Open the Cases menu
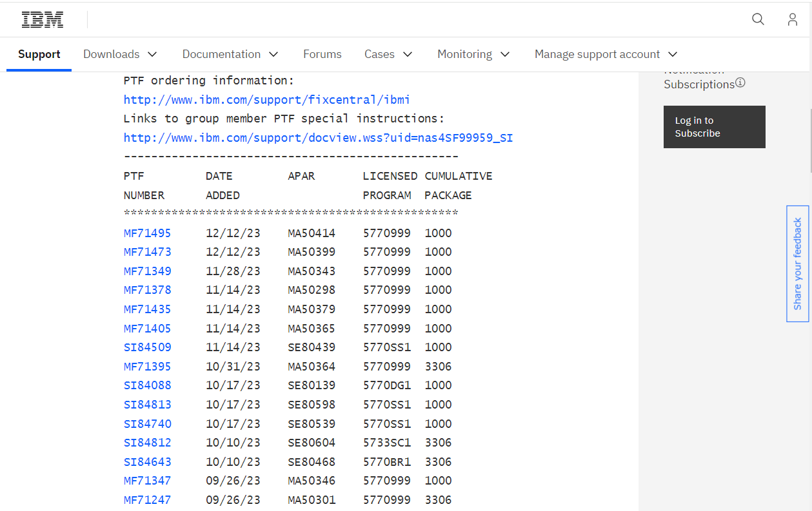This screenshot has height=511, width=812. pyautogui.click(x=388, y=54)
